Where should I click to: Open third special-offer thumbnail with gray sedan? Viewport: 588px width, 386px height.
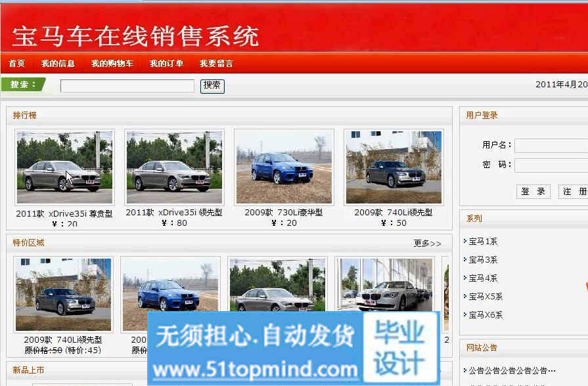[277, 284]
